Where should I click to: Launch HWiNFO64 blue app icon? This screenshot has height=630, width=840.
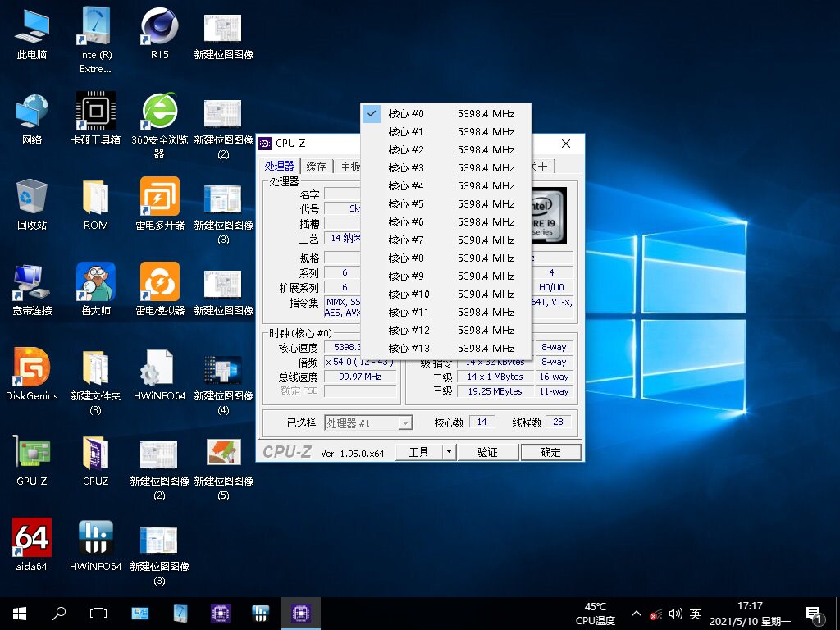(95, 545)
